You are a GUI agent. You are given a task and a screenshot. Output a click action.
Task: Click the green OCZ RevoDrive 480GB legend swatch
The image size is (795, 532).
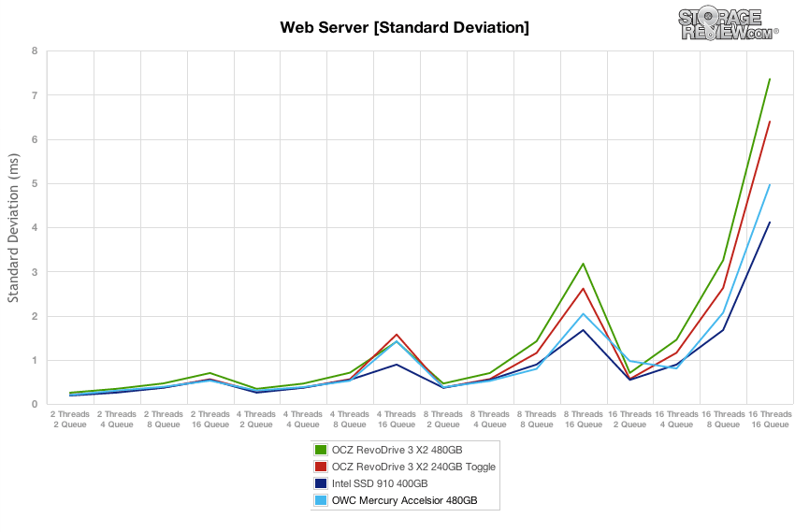point(321,450)
